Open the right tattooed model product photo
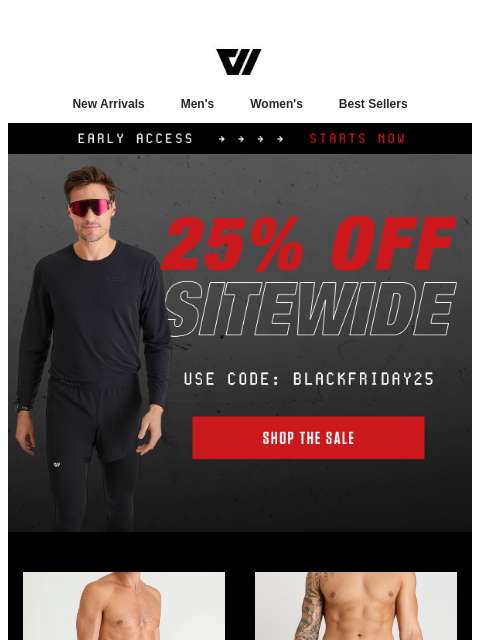The image size is (480, 640). pyautogui.click(x=356, y=606)
